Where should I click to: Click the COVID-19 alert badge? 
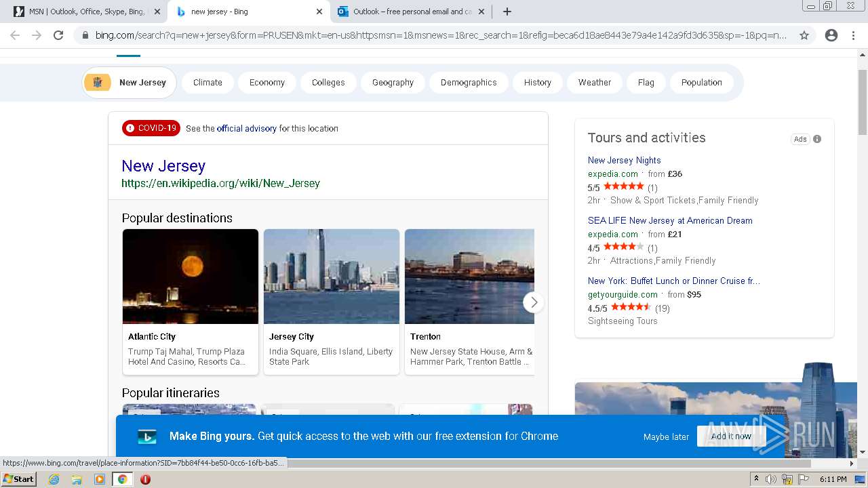pyautogui.click(x=151, y=128)
